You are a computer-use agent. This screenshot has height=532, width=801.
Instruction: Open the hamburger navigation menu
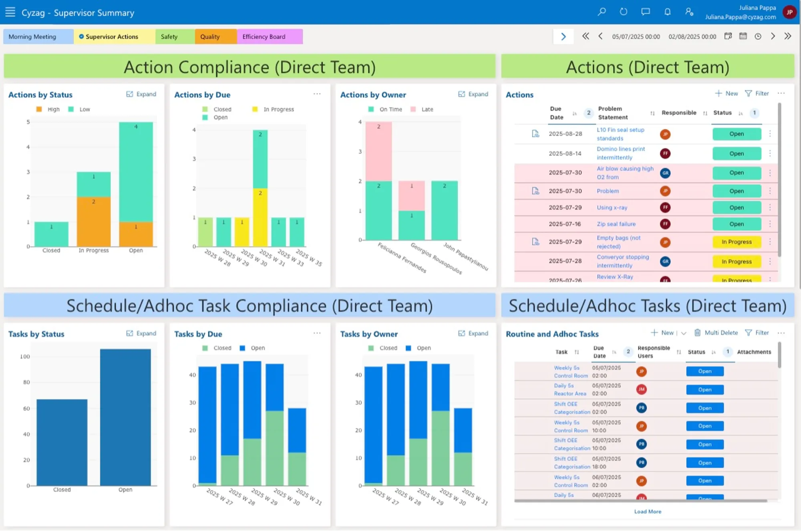[10, 12]
